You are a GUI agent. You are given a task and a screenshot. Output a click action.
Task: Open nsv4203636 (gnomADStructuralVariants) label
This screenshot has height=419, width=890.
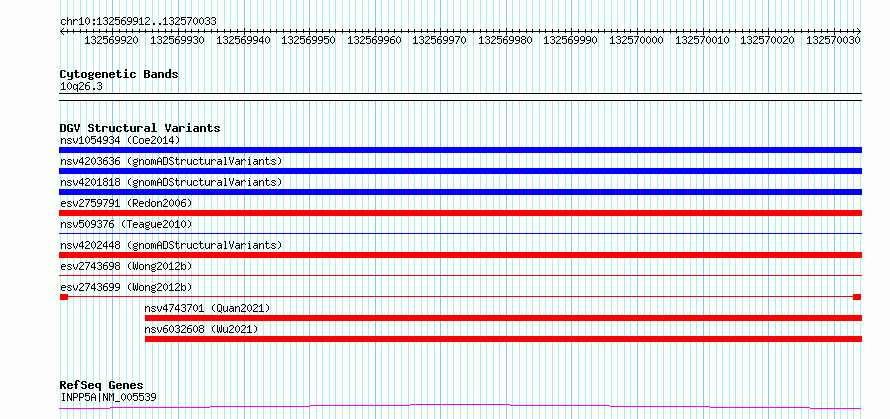click(171, 161)
